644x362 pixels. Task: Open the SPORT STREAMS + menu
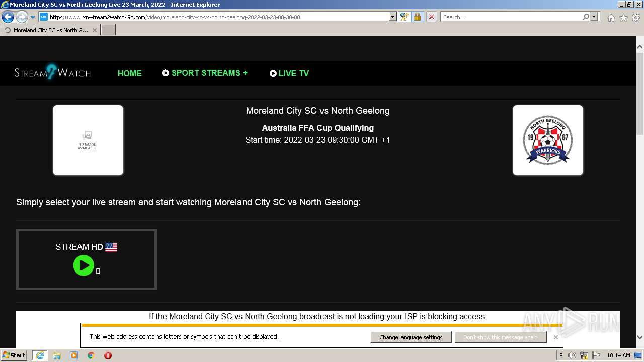pyautogui.click(x=205, y=73)
